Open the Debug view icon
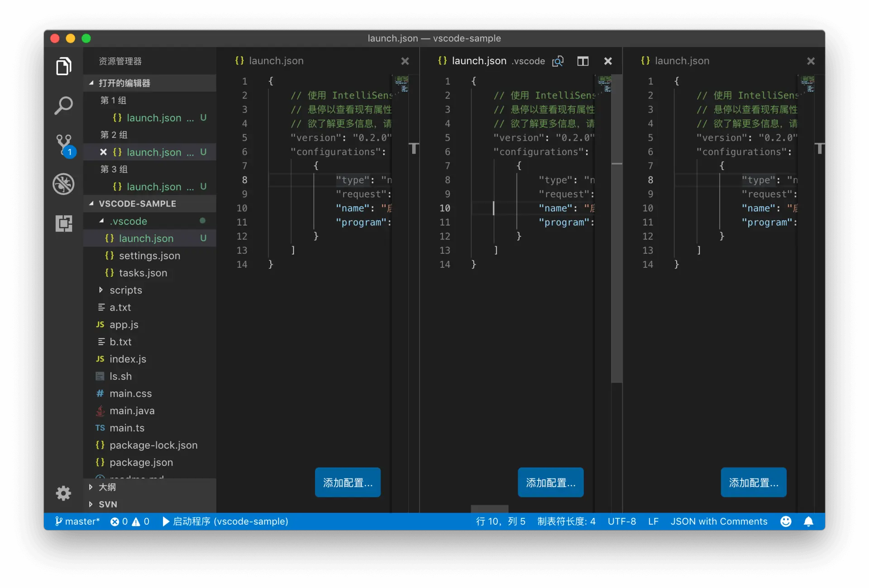This screenshot has height=588, width=869. [x=63, y=184]
